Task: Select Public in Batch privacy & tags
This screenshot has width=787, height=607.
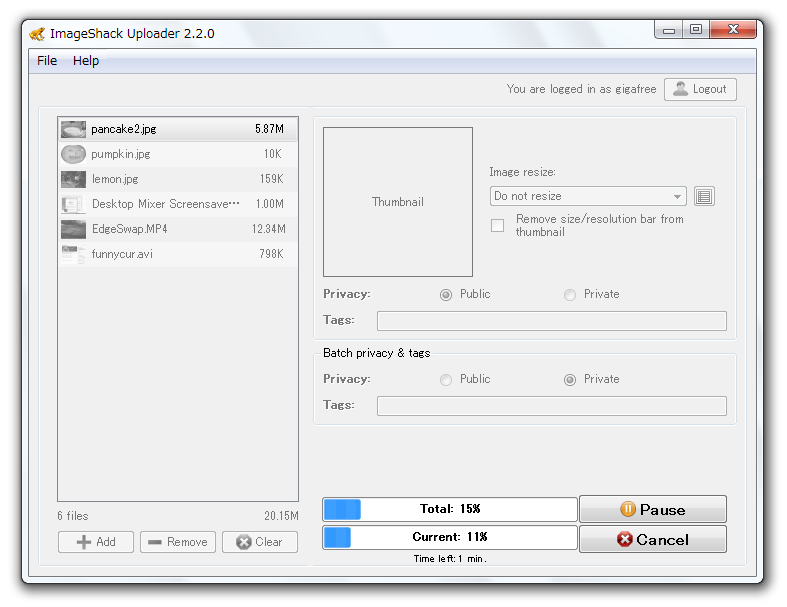Action: (x=446, y=380)
